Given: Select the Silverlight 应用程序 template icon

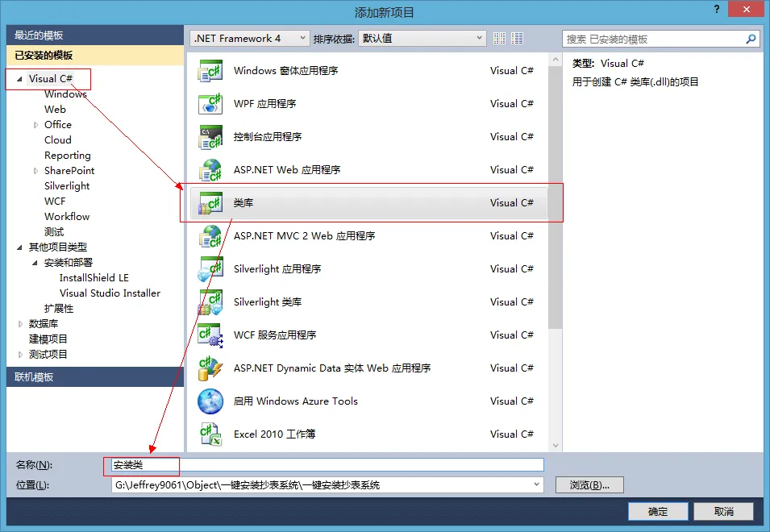Looking at the screenshot, I should 210,269.
